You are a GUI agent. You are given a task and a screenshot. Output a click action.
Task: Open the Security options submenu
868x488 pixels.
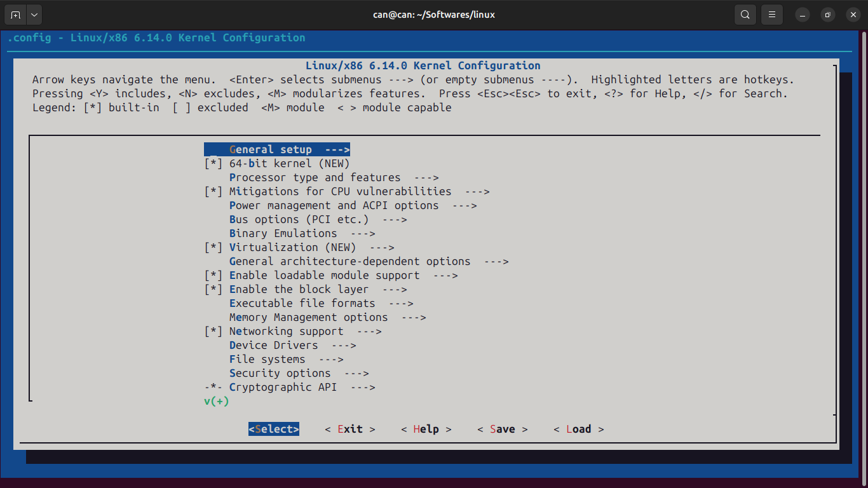coord(299,373)
